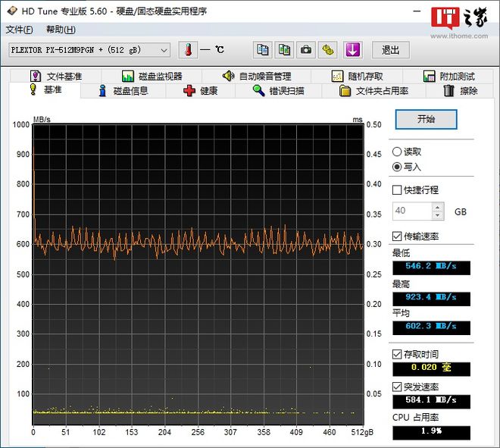Click the purple download arrow icon
Image resolution: width=500 pixels, height=448 pixels.
(352, 50)
